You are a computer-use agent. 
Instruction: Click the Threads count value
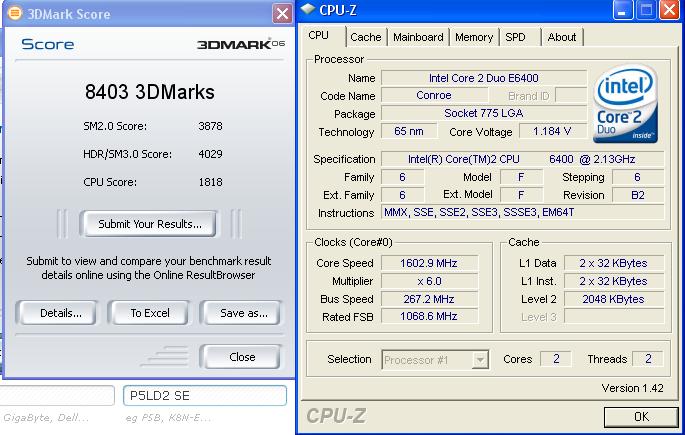[648, 359]
